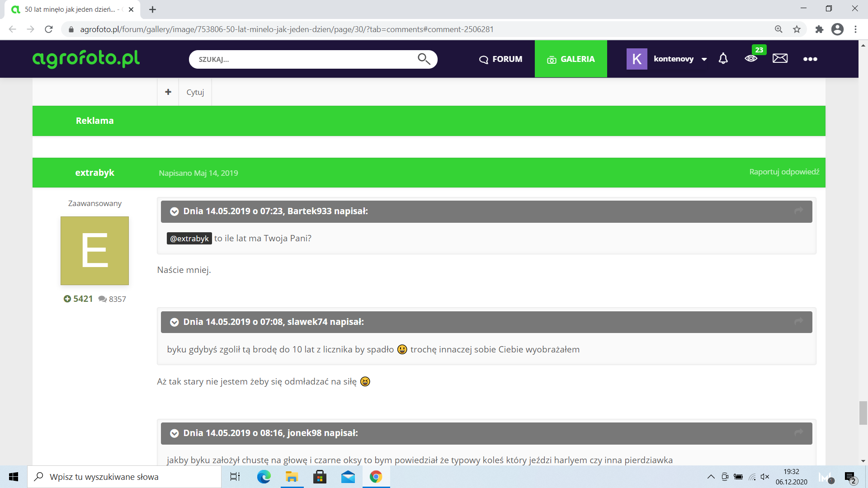Image resolution: width=868 pixels, height=488 pixels.
Task: Collapse the slawek74 quote block
Action: [x=174, y=322]
